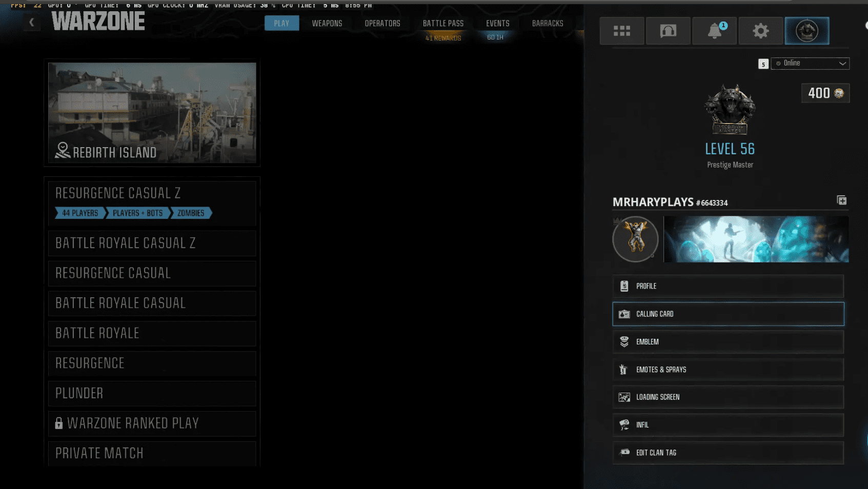Switch to the Weapons tab
This screenshot has width=868, height=489.
click(x=327, y=24)
